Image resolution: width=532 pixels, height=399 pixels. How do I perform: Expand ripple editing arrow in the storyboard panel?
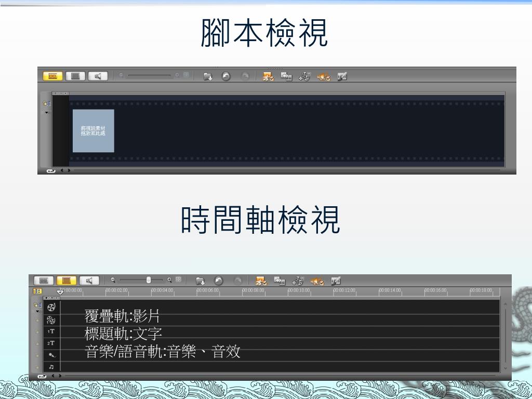coord(47,112)
